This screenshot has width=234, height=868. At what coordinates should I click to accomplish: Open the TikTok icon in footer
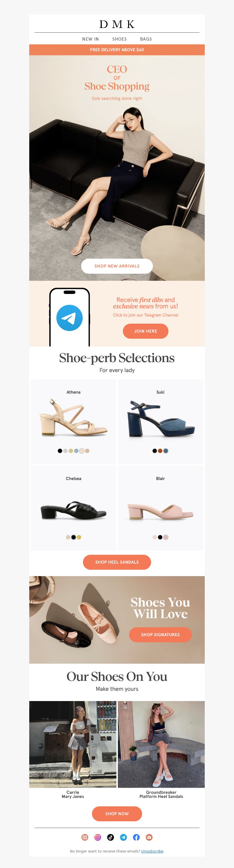point(110,837)
